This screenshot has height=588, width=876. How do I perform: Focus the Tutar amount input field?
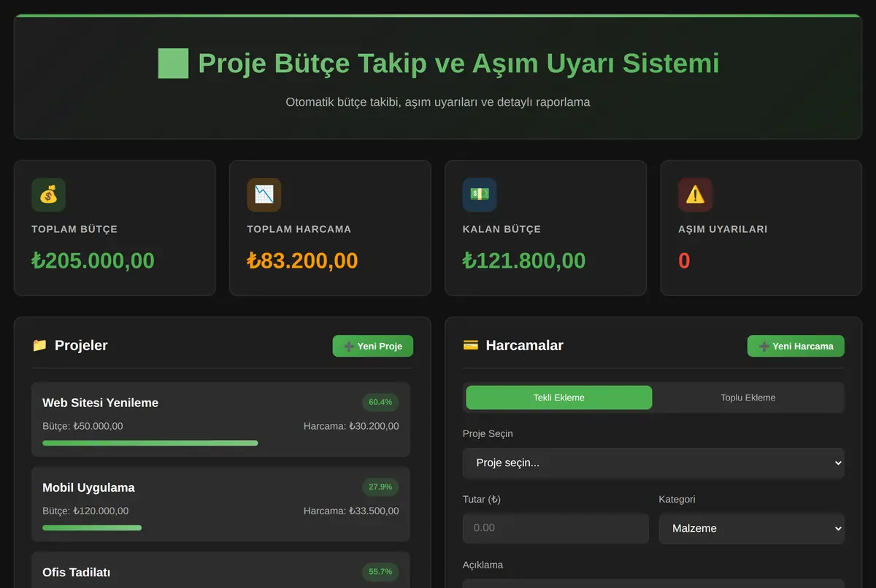[556, 528]
